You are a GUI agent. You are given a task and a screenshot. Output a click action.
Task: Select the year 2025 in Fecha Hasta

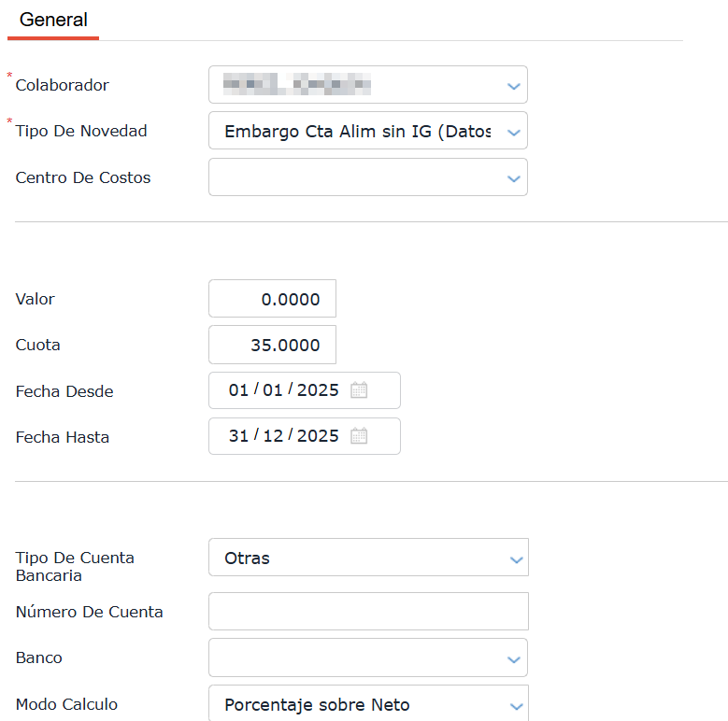coord(318,436)
